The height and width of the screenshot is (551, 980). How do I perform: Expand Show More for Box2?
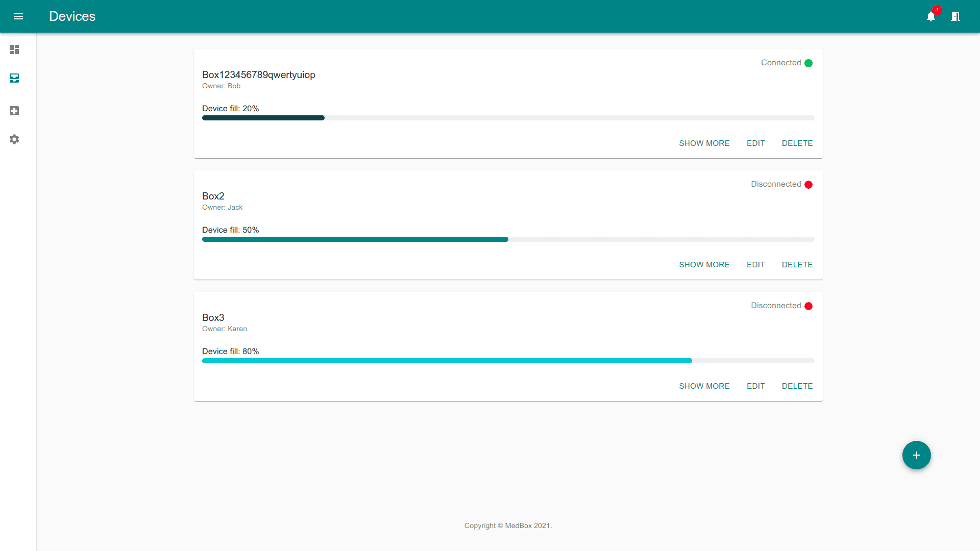click(704, 265)
